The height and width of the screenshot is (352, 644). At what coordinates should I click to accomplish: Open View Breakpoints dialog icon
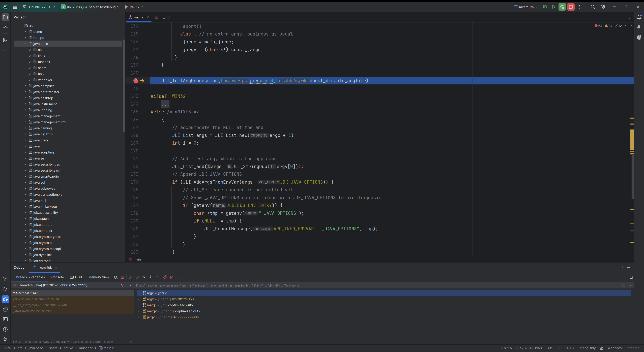tap(165, 277)
